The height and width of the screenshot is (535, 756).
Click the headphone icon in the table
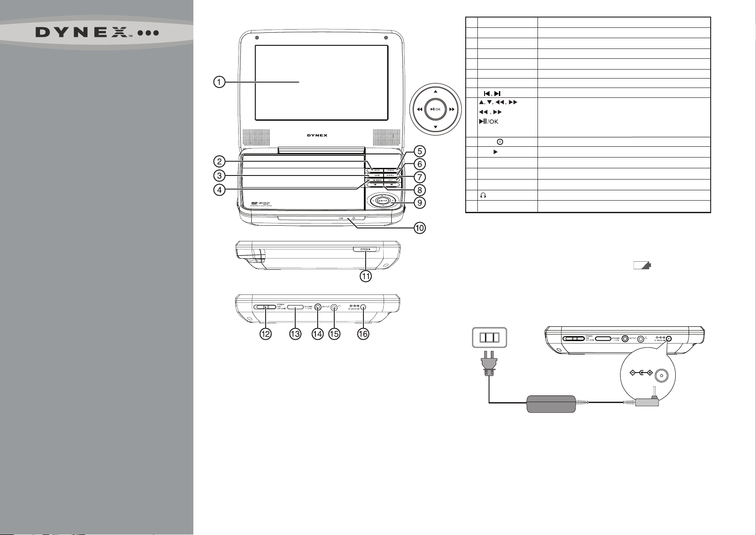[x=483, y=196]
